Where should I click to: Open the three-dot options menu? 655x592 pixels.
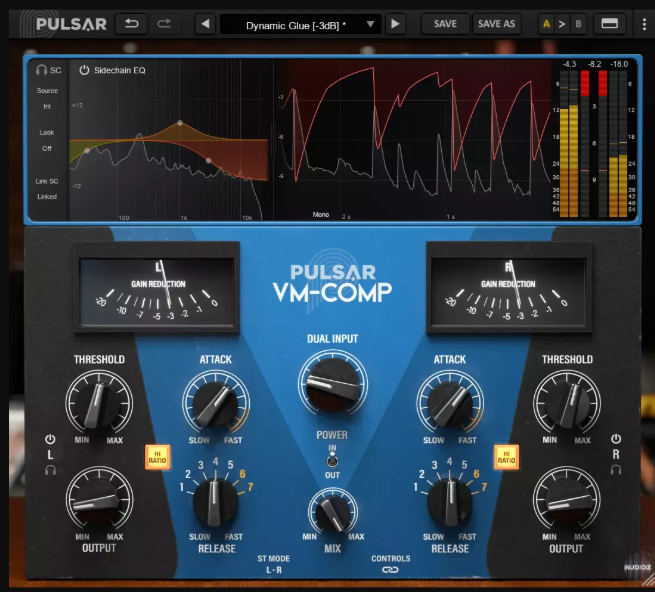tap(644, 24)
